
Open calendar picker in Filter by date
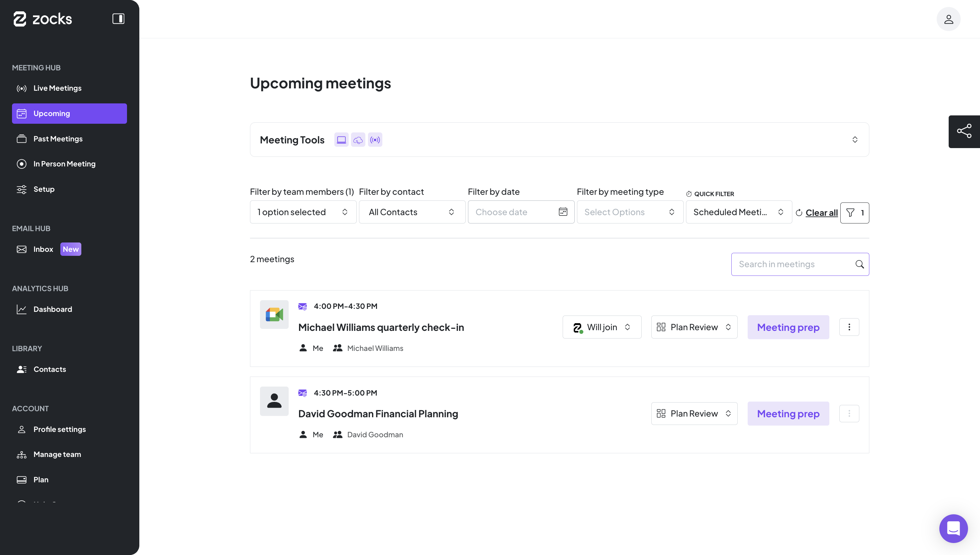point(563,212)
